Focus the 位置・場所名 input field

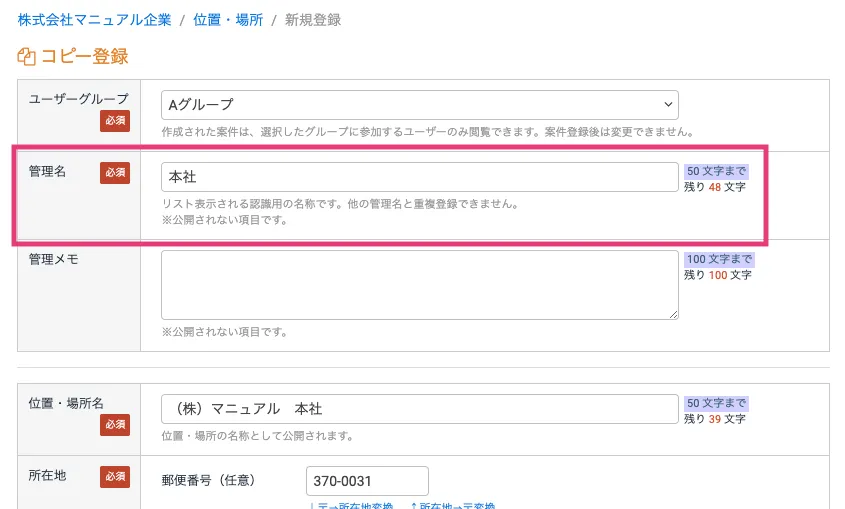(419, 409)
